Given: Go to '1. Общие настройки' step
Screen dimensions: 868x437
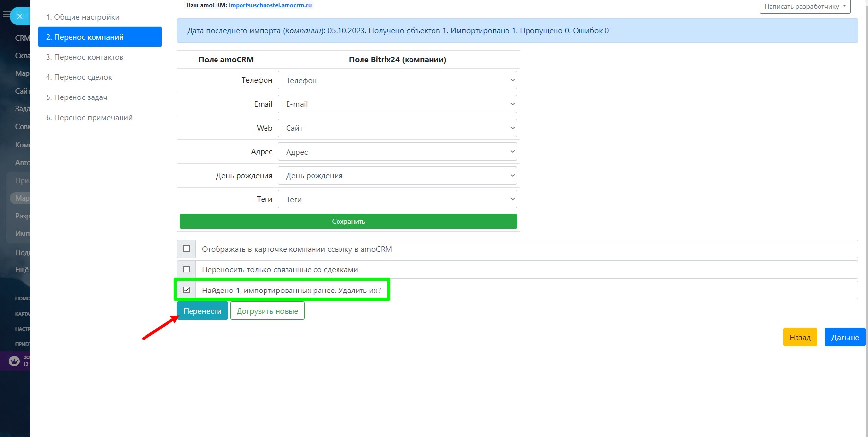Looking at the screenshot, I should (83, 17).
